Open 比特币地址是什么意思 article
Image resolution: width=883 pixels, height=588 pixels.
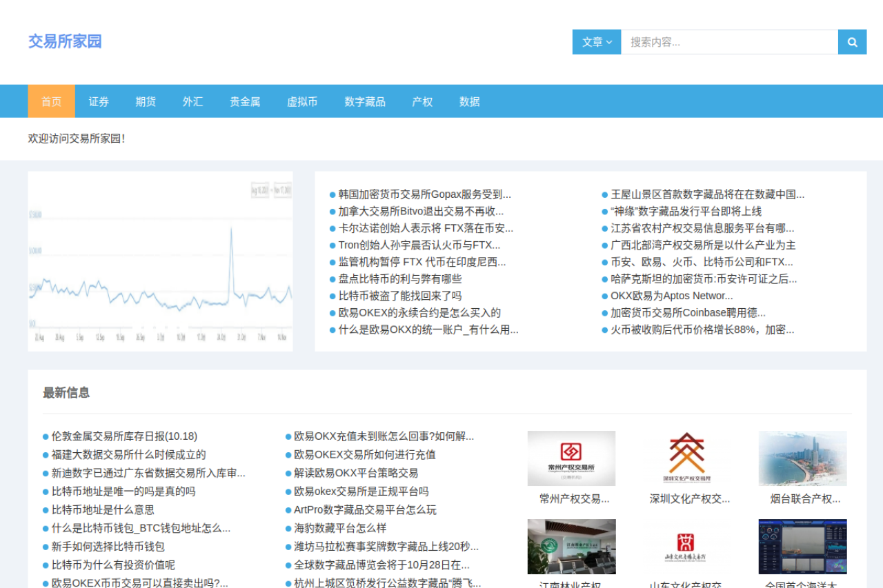point(103,509)
